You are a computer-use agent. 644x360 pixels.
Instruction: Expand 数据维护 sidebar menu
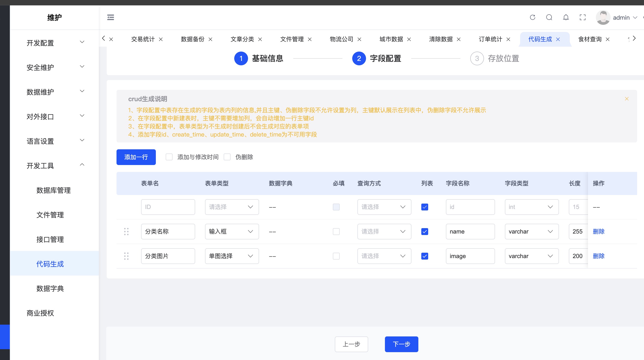point(55,92)
